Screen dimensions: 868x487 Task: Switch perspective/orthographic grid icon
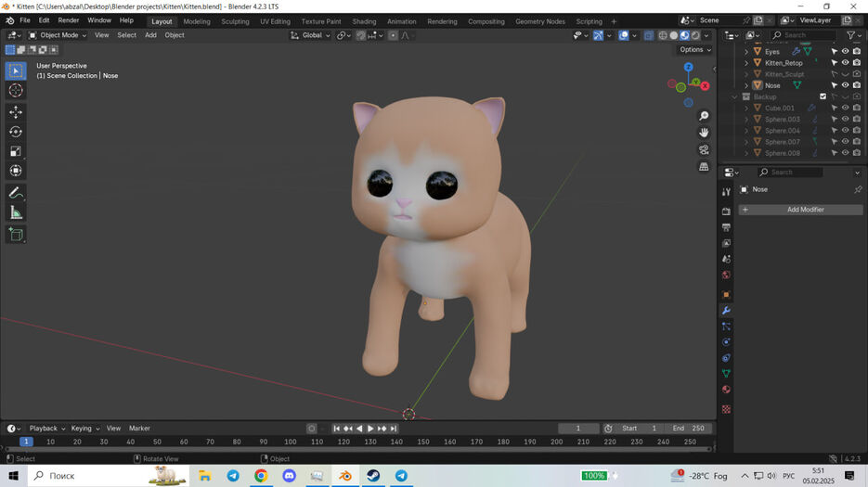coord(704,167)
